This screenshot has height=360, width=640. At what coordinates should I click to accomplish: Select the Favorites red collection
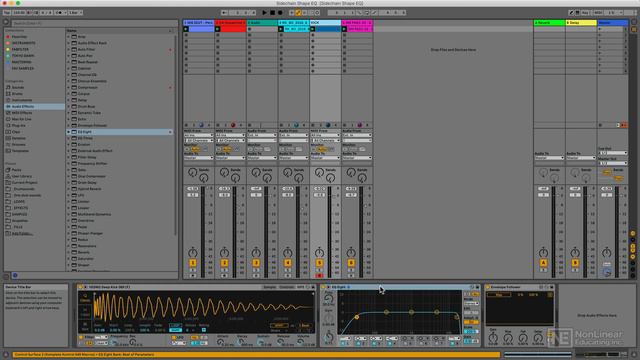pos(19,37)
